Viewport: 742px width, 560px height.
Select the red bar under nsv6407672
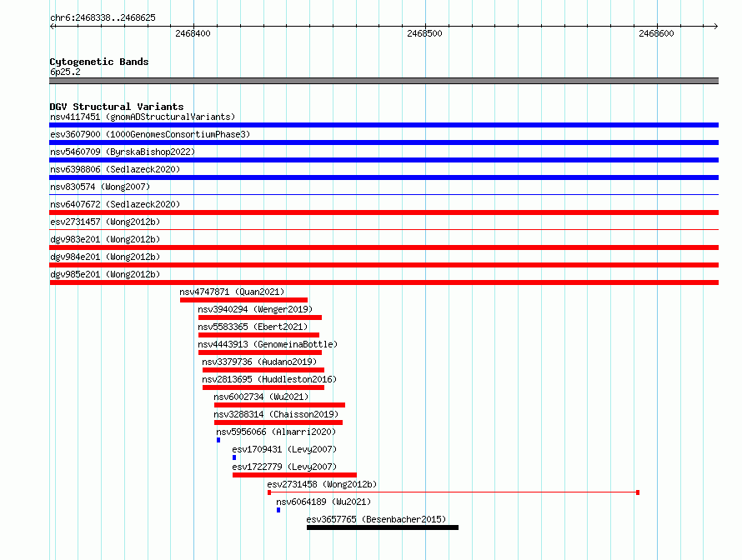tap(384, 212)
